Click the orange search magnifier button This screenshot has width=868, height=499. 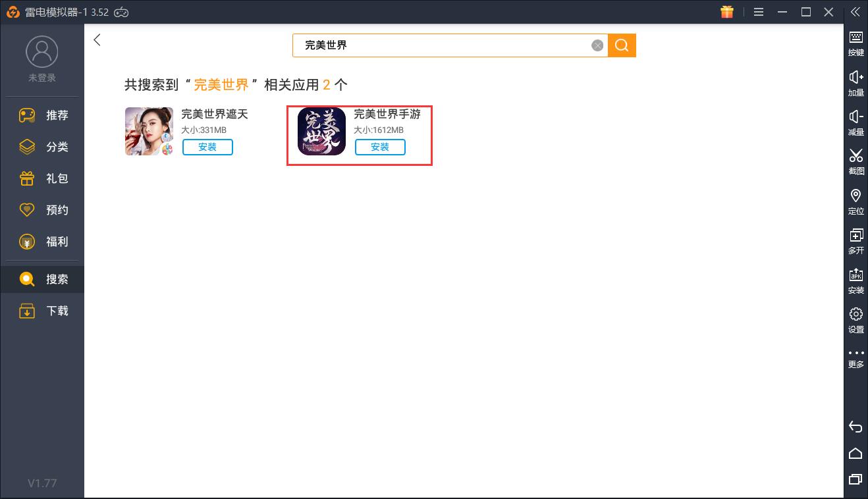(x=622, y=45)
